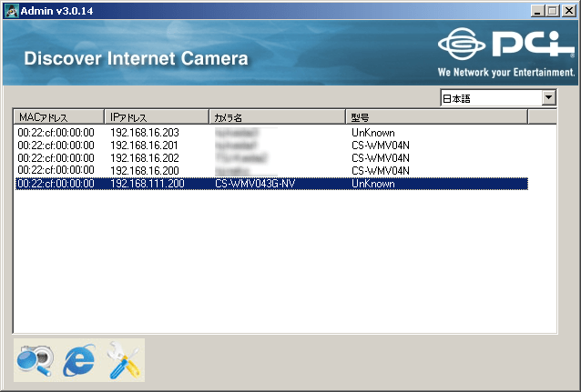The height and width of the screenshot is (392, 581).
Task: Sort by the MACアドレス column header
Action: tap(58, 117)
